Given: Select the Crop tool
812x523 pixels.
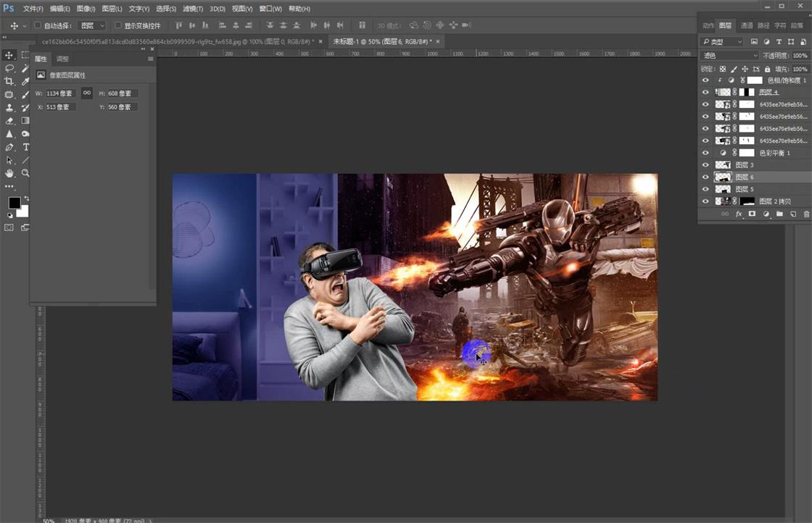Looking at the screenshot, I should (x=9, y=81).
